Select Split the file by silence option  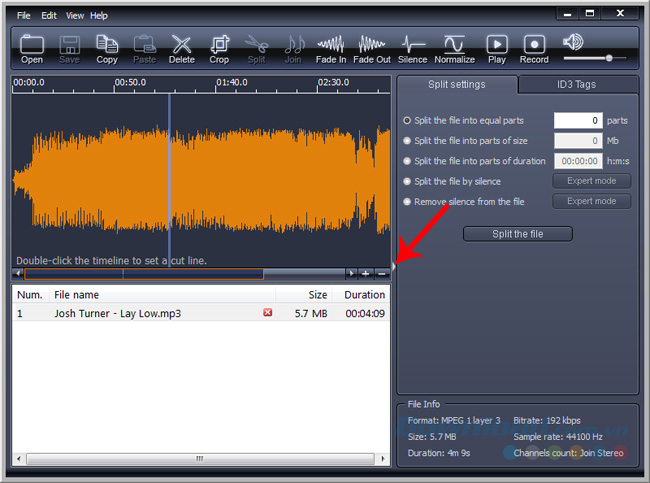click(407, 181)
